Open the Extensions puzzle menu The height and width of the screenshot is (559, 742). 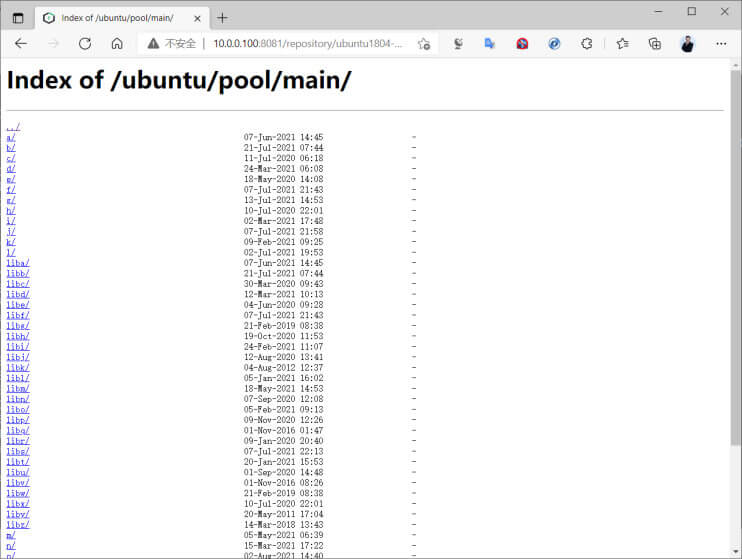[x=587, y=44]
